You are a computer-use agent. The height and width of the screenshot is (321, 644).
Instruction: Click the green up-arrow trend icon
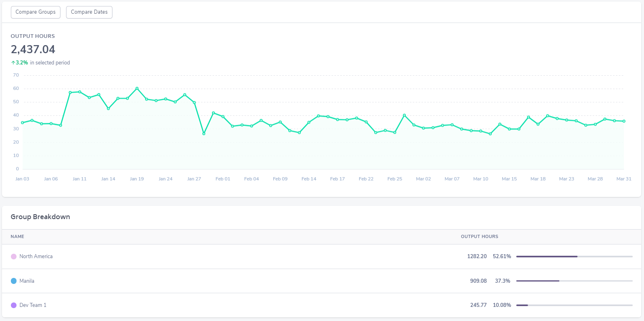click(13, 63)
